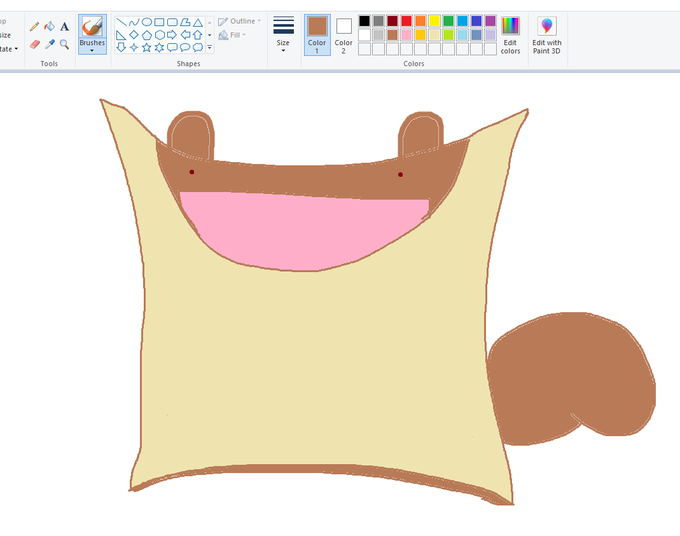Click Edit with Paint 3D

coord(547,35)
